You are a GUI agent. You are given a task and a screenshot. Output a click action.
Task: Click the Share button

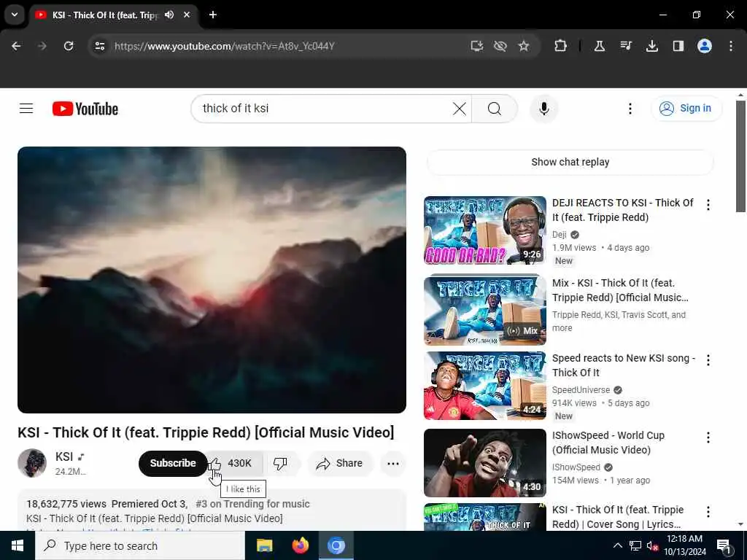click(x=340, y=463)
